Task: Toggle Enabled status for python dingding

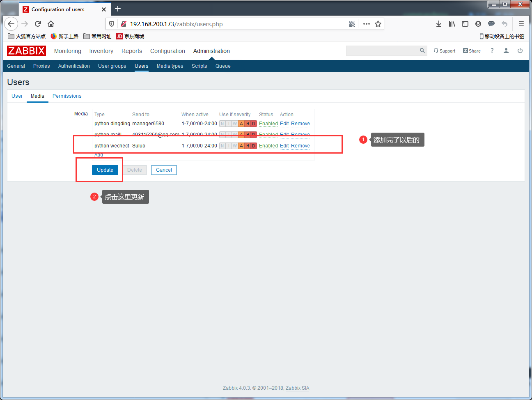Action: click(268, 124)
